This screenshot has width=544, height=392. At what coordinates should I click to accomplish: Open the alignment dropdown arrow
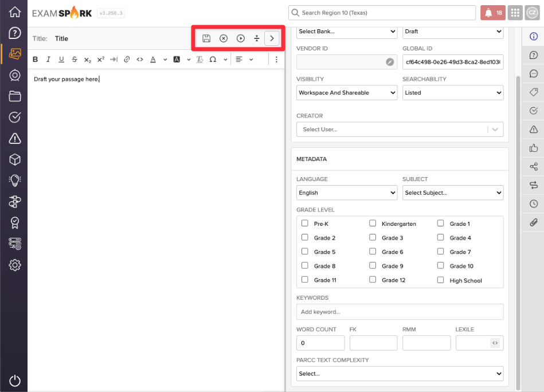pos(251,60)
